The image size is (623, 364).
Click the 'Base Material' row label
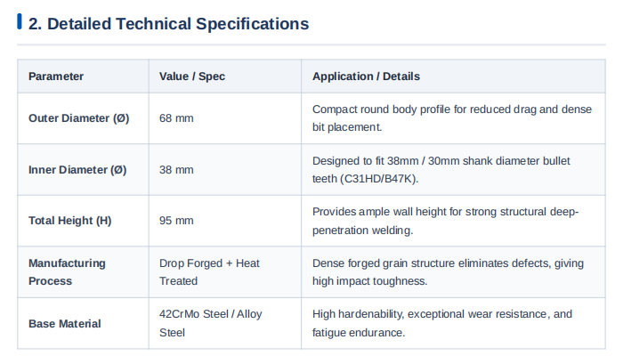coord(64,324)
